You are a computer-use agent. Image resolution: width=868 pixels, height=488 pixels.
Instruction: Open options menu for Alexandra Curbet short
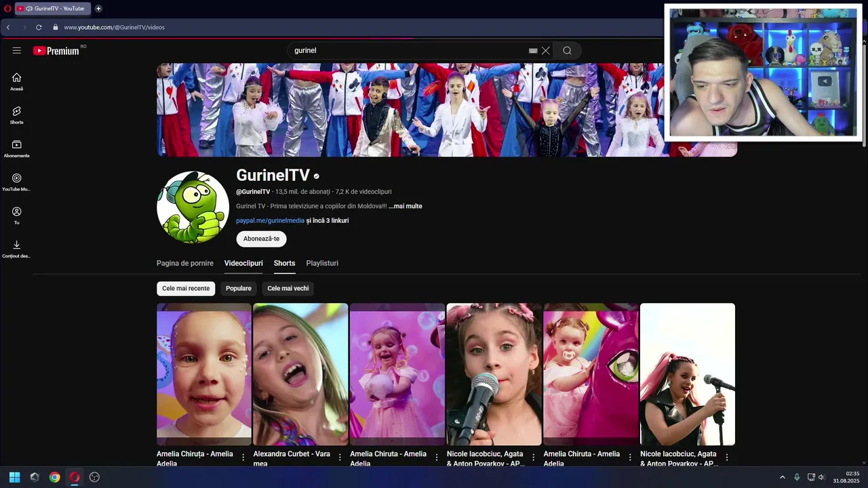click(x=340, y=457)
